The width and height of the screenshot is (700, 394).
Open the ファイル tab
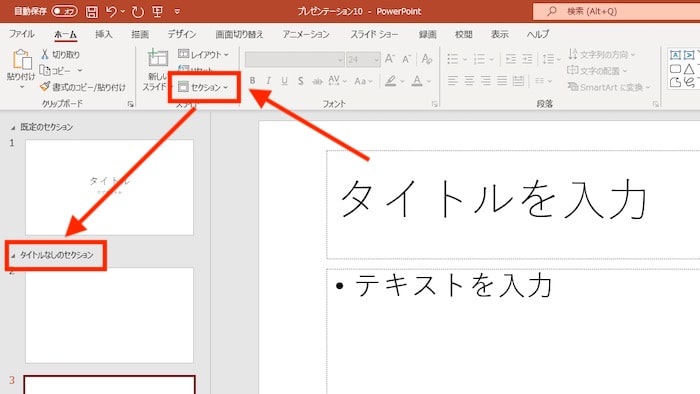[21, 34]
